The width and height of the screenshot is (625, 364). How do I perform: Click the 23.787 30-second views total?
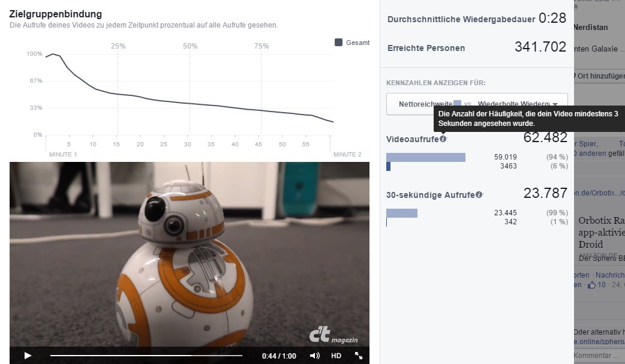pyautogui.click(x=545, y=193)
